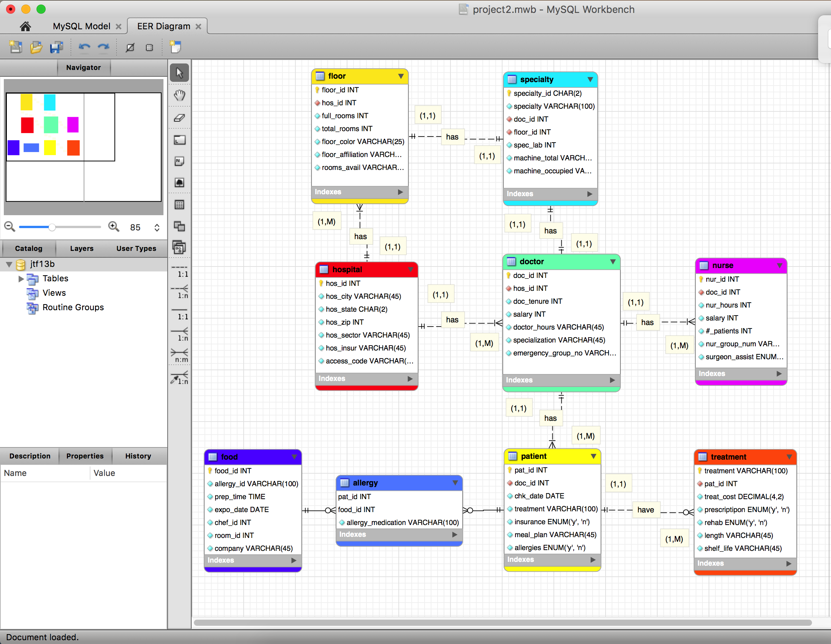831x644 pixels.
Task: Collapse the nurse table with header arrow
Action: (x=779, y=265)
